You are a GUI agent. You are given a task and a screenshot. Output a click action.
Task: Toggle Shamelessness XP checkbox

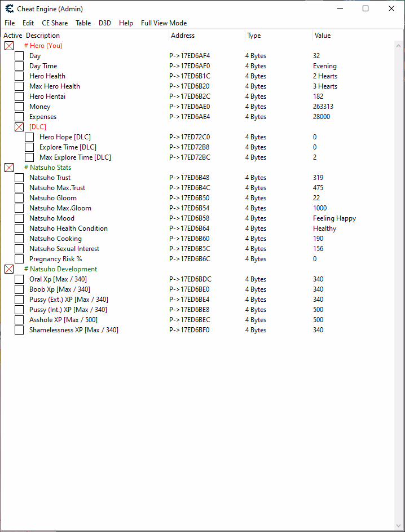coord(19,330)
